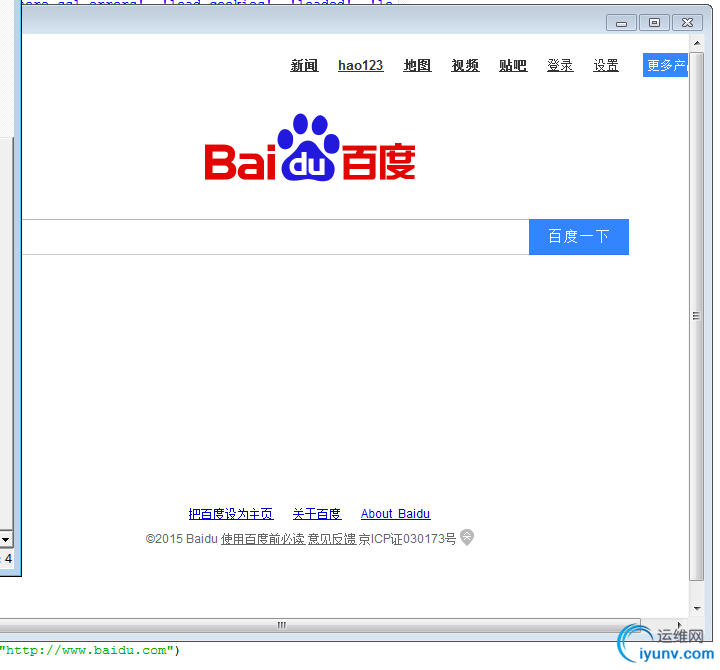The height and width of the screenshot is (670, 720).
Task: Click the vertical scrollbar down arrow
Action: [x=697, y=609]
